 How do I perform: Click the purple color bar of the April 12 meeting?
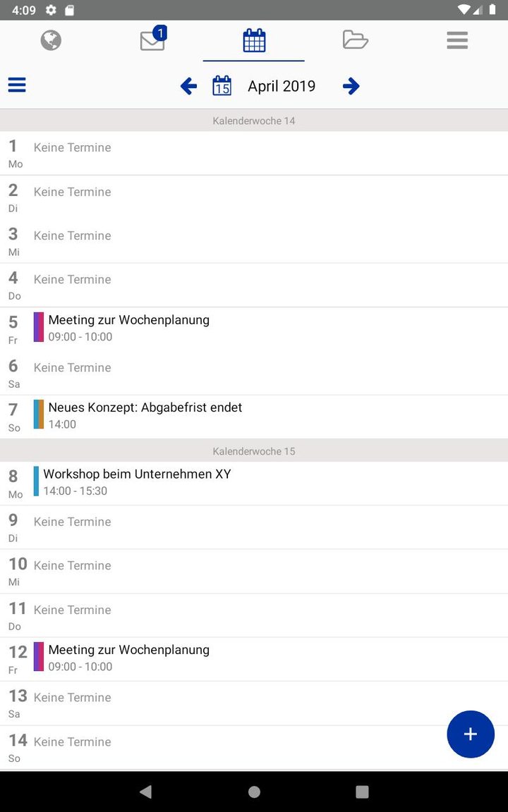point(40,657)
